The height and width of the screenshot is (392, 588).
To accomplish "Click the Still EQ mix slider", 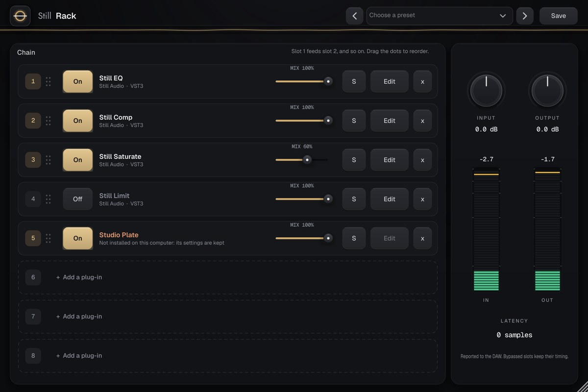I will [304, 81].
